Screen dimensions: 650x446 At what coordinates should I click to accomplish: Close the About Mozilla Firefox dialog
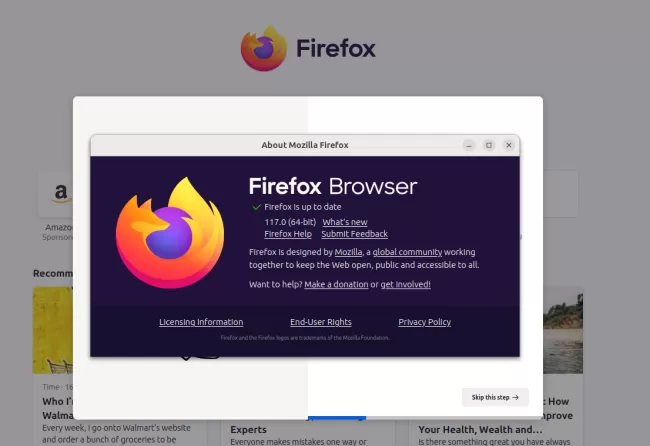click(x=509, y=145)
